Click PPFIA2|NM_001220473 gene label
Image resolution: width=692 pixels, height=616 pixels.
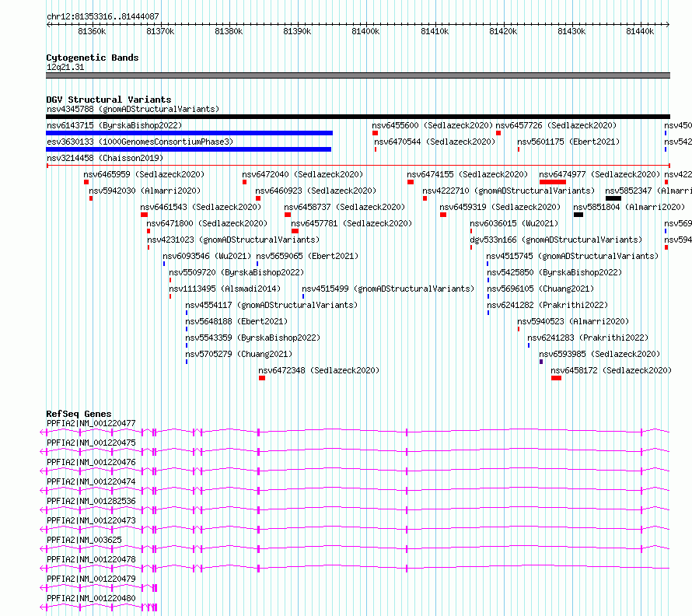click(91, 520)
